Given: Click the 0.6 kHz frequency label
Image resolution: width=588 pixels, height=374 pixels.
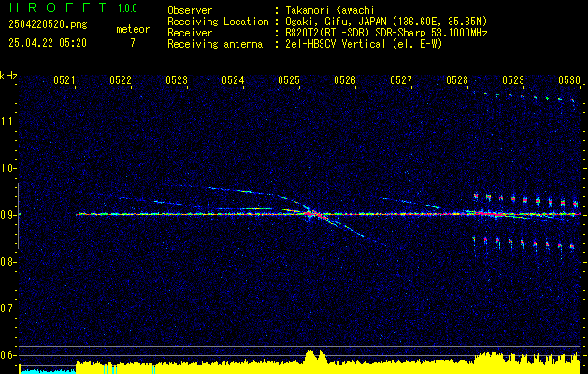Looking at the screenshot, I should pyautogui.click(x=7, y=355).
